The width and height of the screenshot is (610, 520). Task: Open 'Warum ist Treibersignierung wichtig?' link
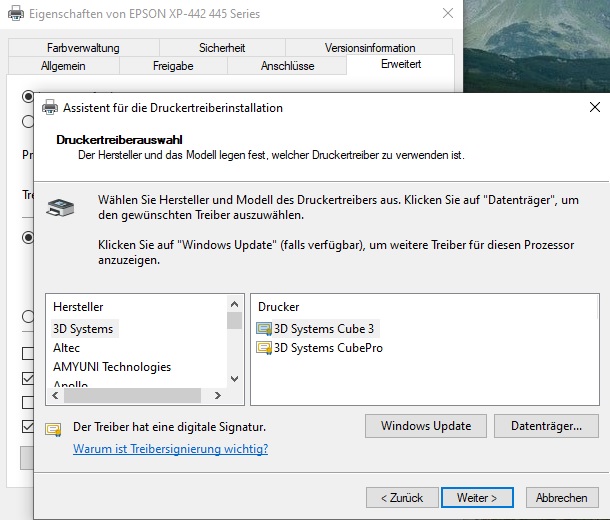(x=170, y=449)
